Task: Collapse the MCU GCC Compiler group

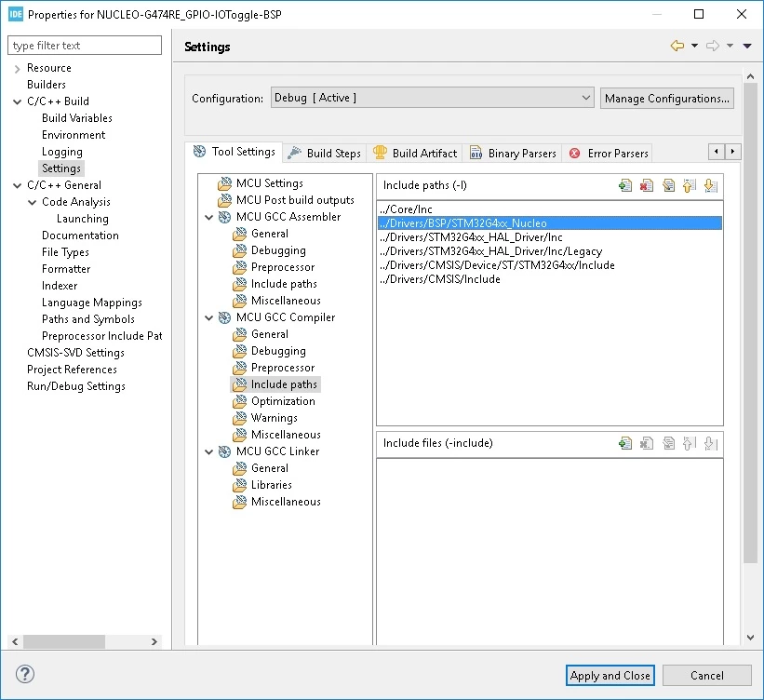Action: pyautogui.click(x=209, y=317)
